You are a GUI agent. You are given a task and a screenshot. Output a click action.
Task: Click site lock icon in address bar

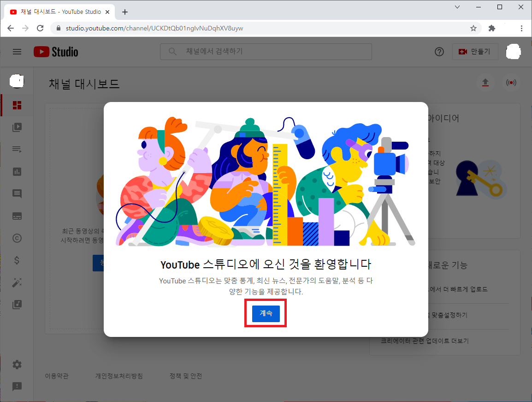pos(59,28)
